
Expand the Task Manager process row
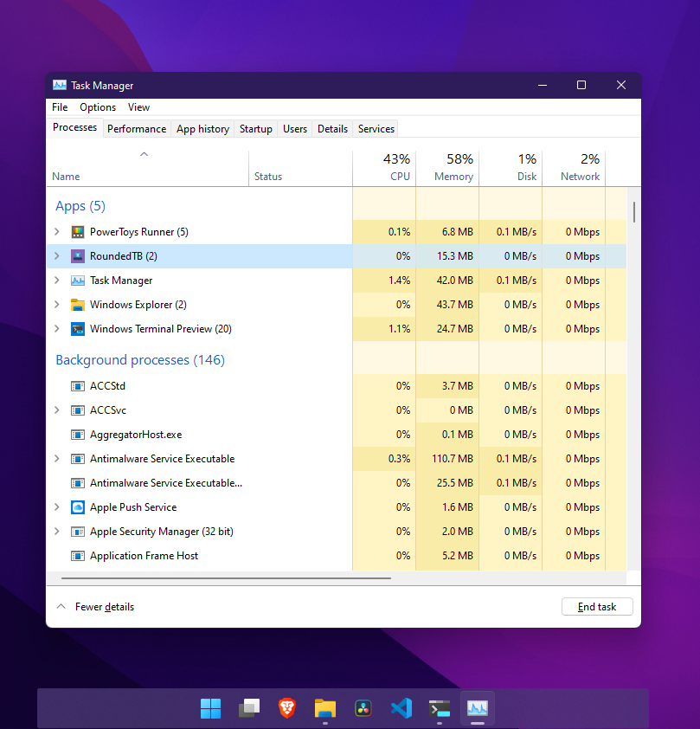tap(56, 280)
